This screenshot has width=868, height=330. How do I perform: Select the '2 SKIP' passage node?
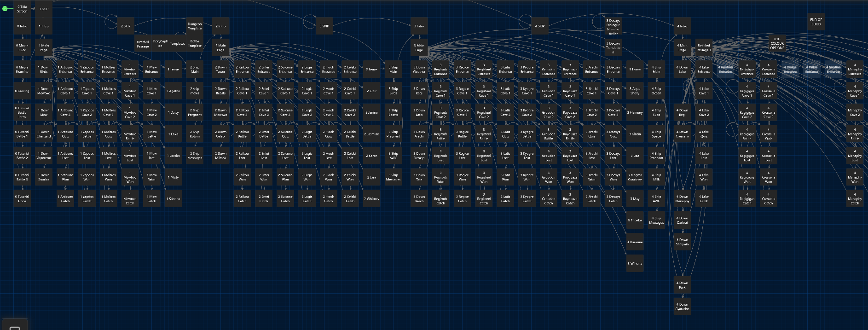pos(126,26)
